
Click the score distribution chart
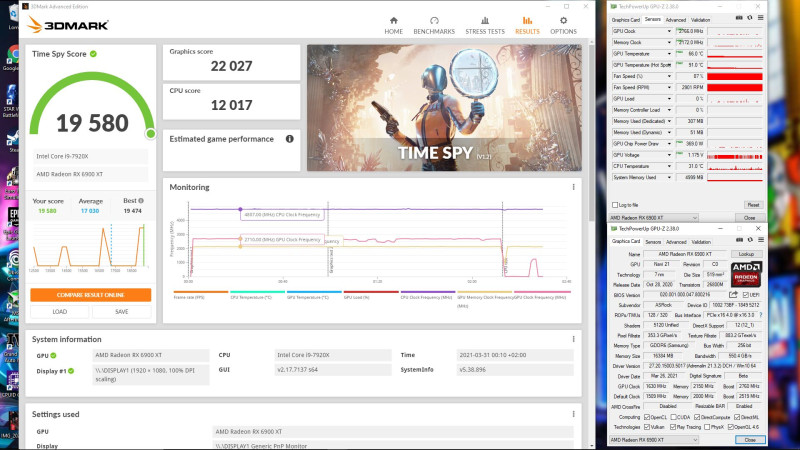point(89,247)
